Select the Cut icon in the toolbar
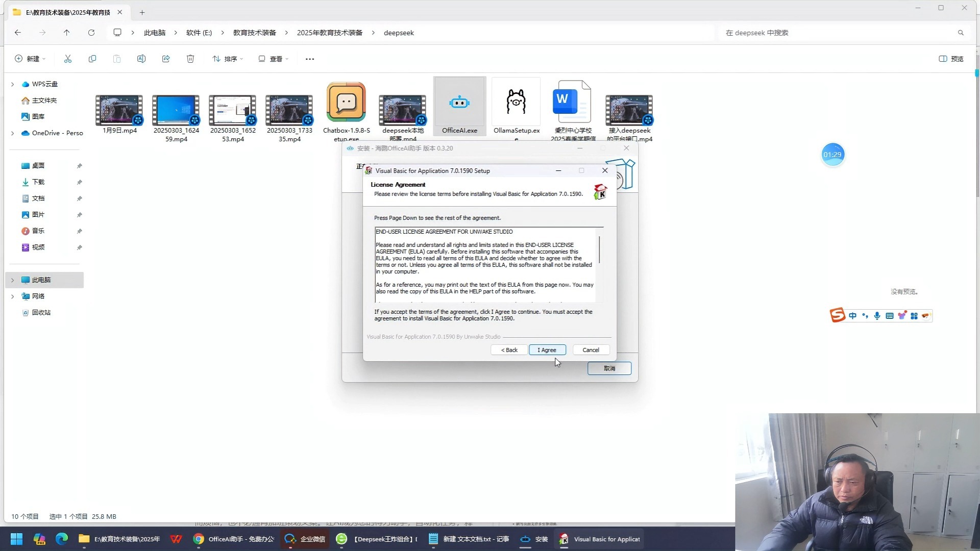 pos(68,59)
